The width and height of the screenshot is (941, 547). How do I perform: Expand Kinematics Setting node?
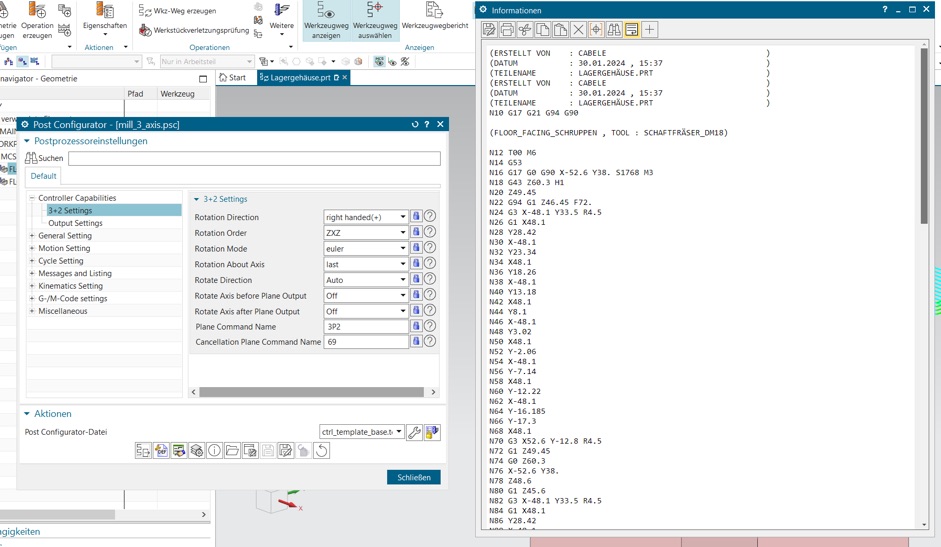(32, 286)
